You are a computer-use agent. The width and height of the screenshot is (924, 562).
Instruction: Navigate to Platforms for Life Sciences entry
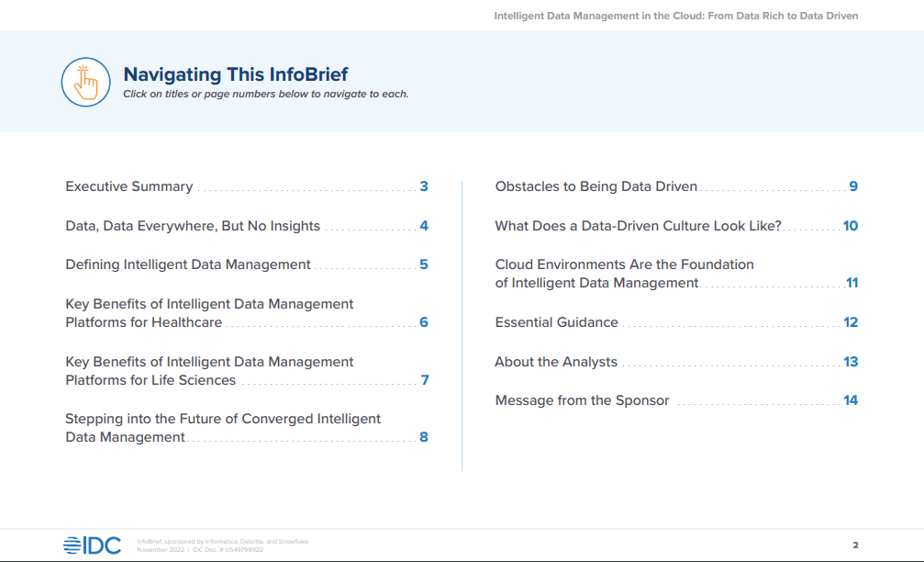(x=150, y=380)
